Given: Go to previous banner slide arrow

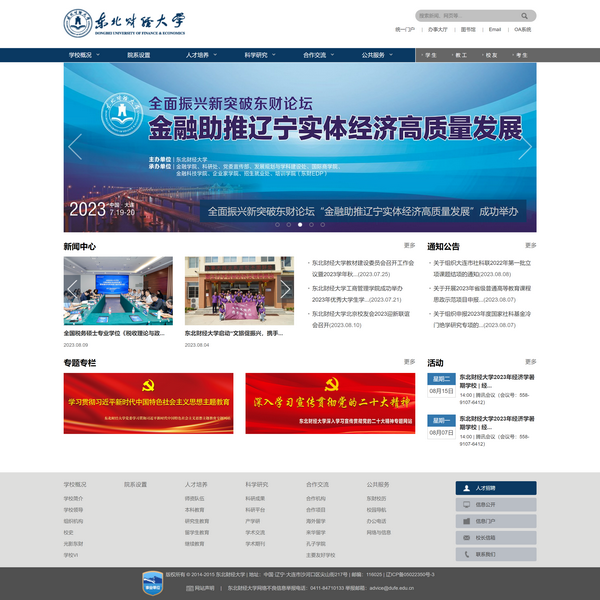Looking at the screenshot, I should tap(74, 147).
